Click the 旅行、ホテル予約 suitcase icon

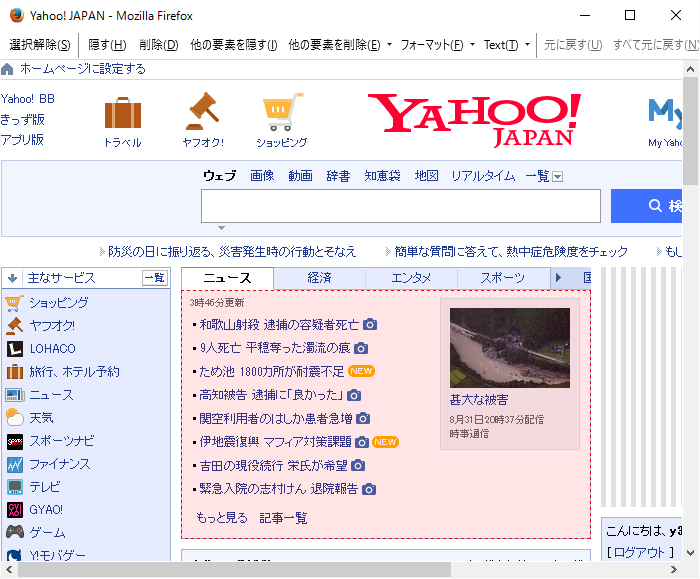[x=15, y=372]
